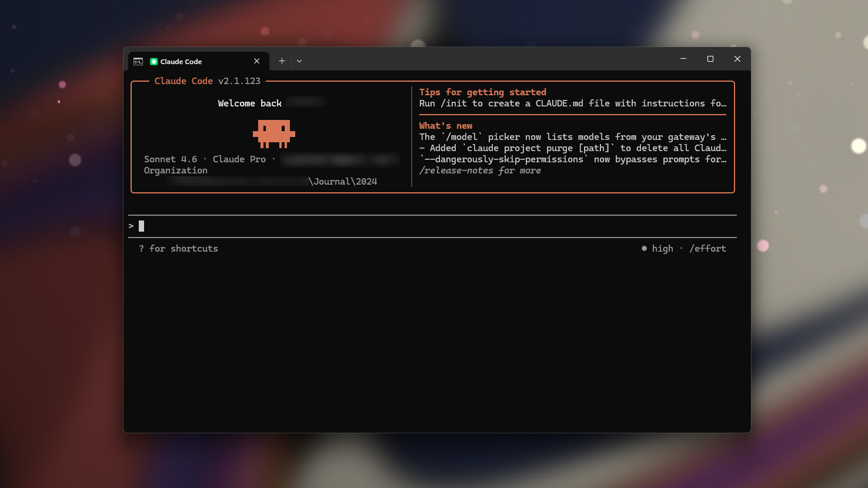Open a new terminal tab
This screenshot has height=488, width=868.
coord(282,61)
